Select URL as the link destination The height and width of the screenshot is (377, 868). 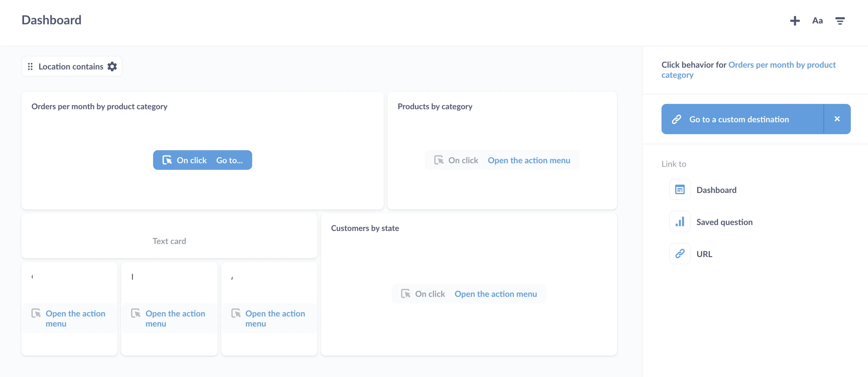point(704,254)
